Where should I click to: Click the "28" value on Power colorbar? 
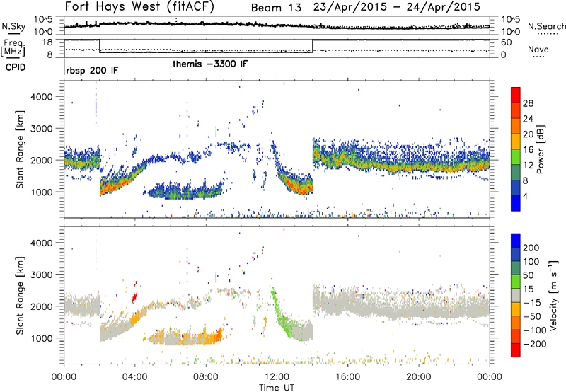tap(528, 103)
